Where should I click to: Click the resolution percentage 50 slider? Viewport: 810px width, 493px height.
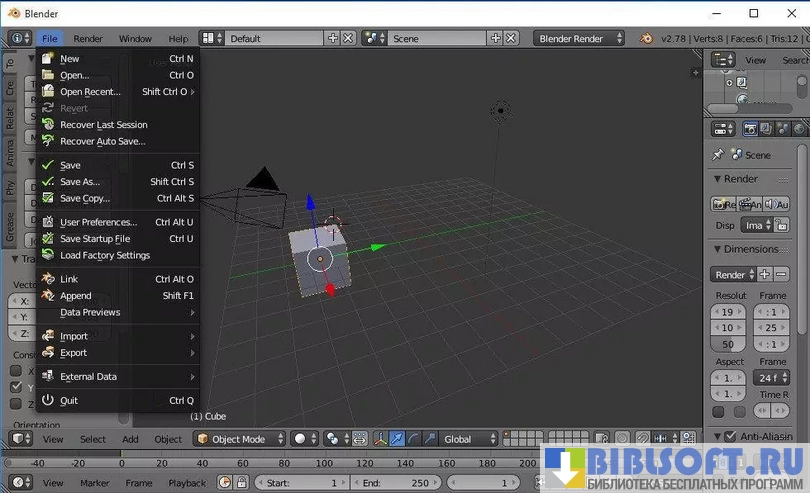coord(729,344)
